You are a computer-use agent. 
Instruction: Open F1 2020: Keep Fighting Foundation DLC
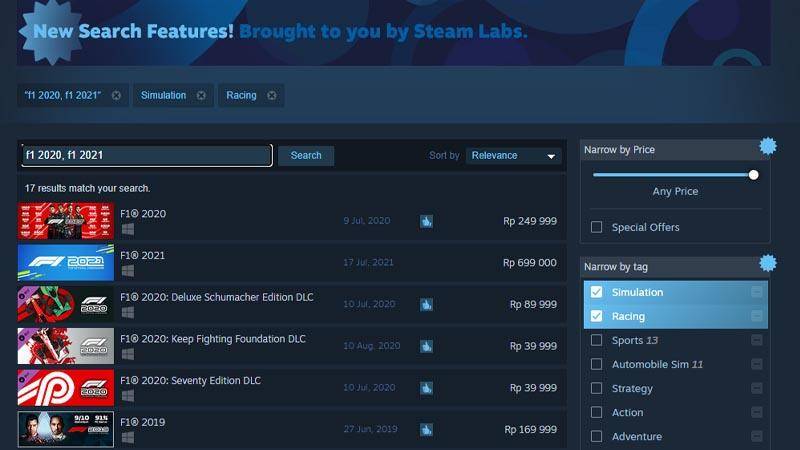pos(213,339)
